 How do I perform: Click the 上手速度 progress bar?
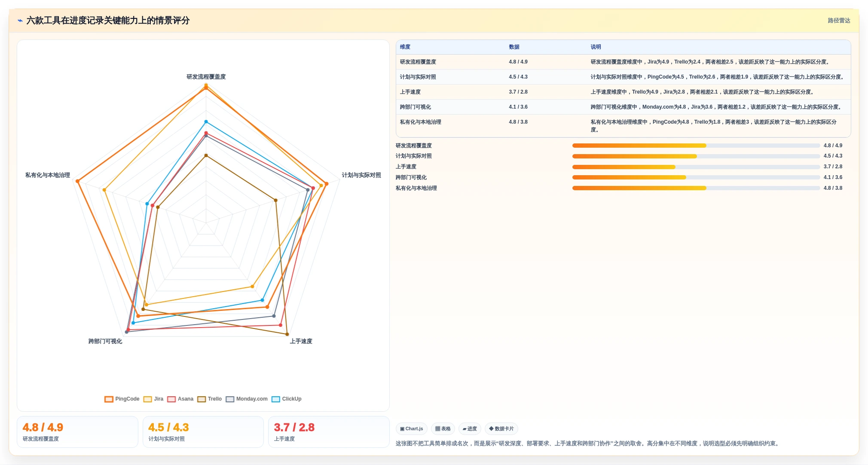696,167
